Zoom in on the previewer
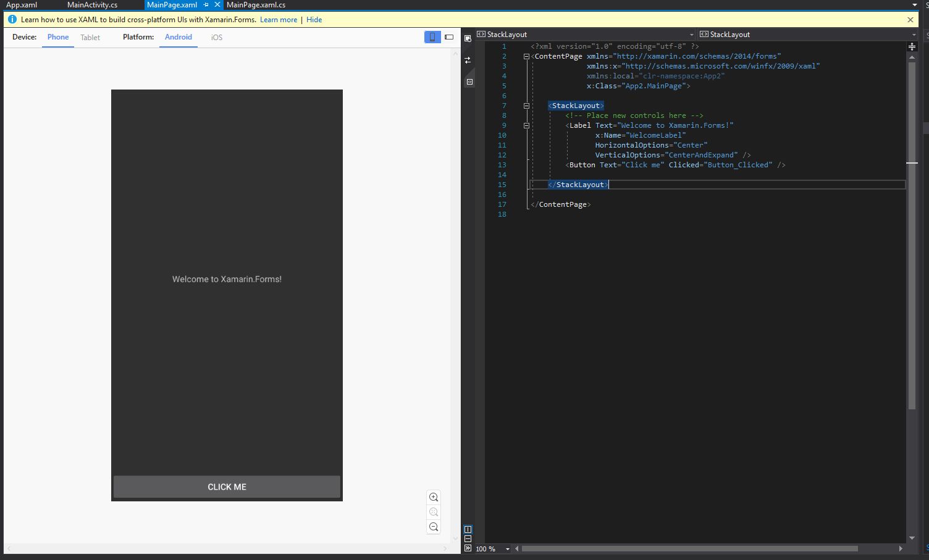 434,498
